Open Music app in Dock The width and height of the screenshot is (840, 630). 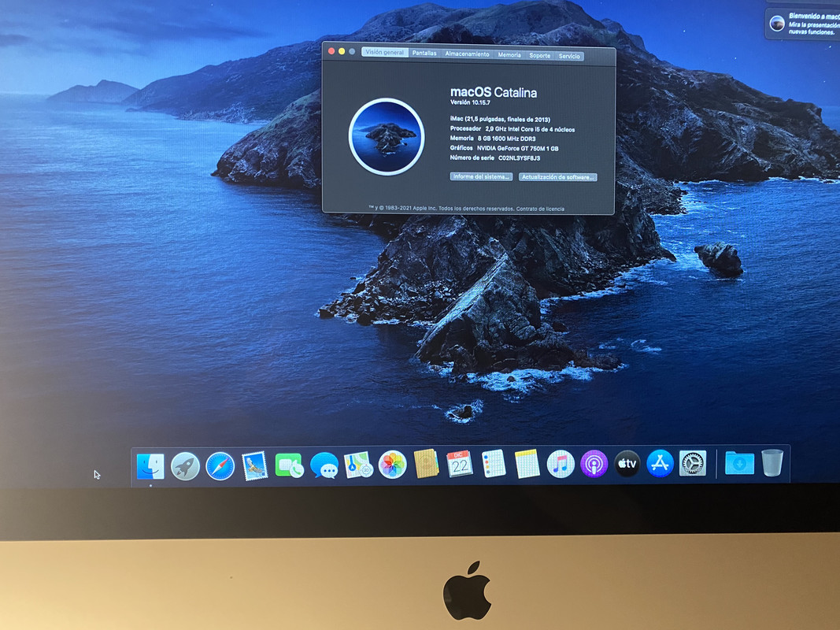(561, 463)
